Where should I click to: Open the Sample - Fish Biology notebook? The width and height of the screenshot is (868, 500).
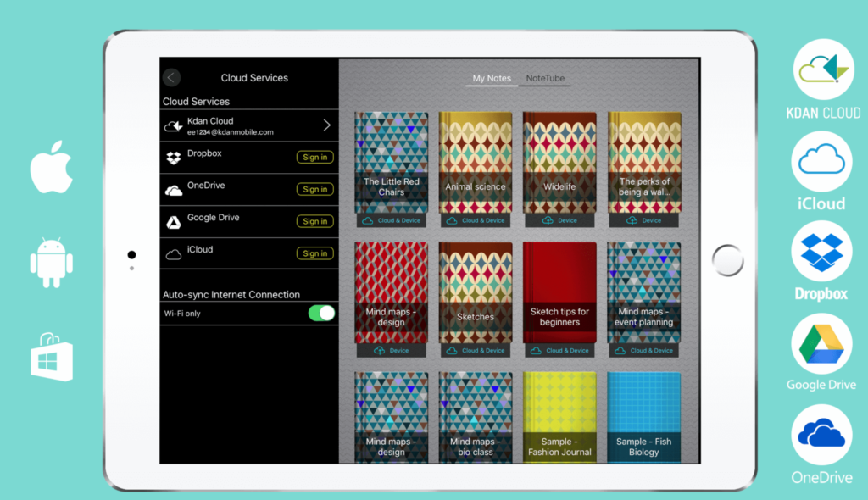point(644,418)
